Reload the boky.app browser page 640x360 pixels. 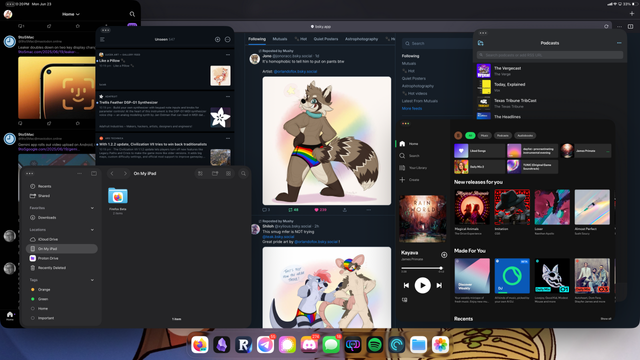(x=606, y=27)
